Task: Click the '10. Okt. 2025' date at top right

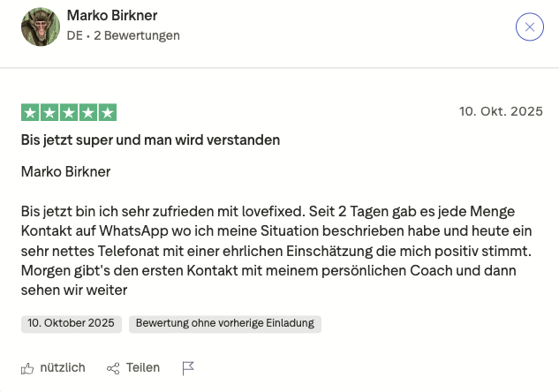Action: [501, 111]
